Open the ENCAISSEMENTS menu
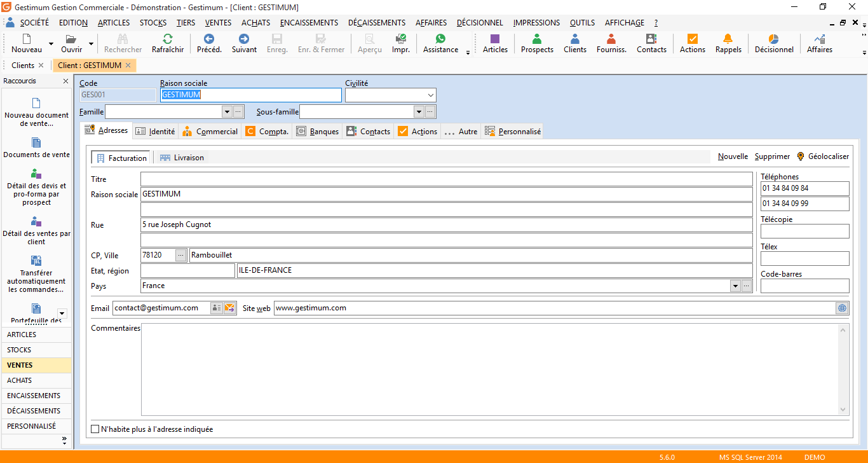The height and width of the screenshot is (463, 868). 309,23
